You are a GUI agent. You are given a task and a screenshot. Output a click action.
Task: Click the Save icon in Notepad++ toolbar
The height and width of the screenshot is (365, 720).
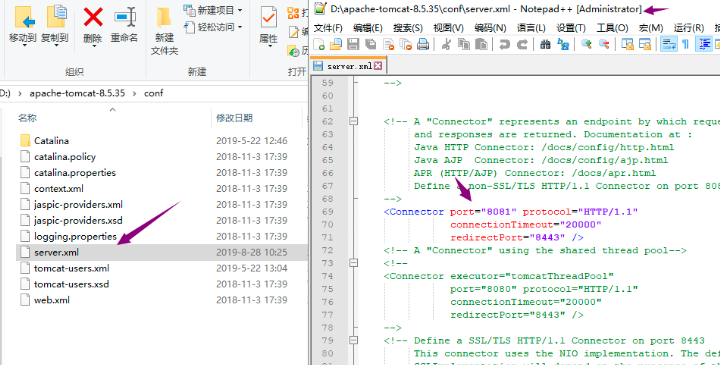pyautogui.click(x=353, y=45)
